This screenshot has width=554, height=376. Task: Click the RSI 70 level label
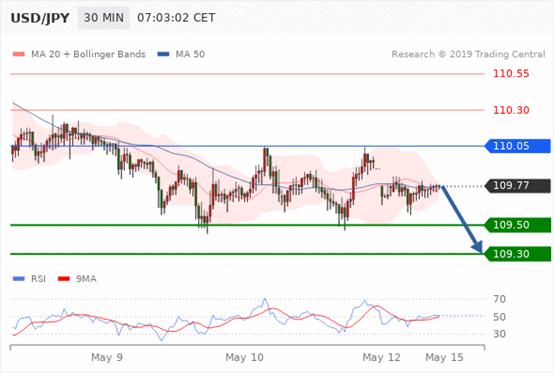click(500, 299)
